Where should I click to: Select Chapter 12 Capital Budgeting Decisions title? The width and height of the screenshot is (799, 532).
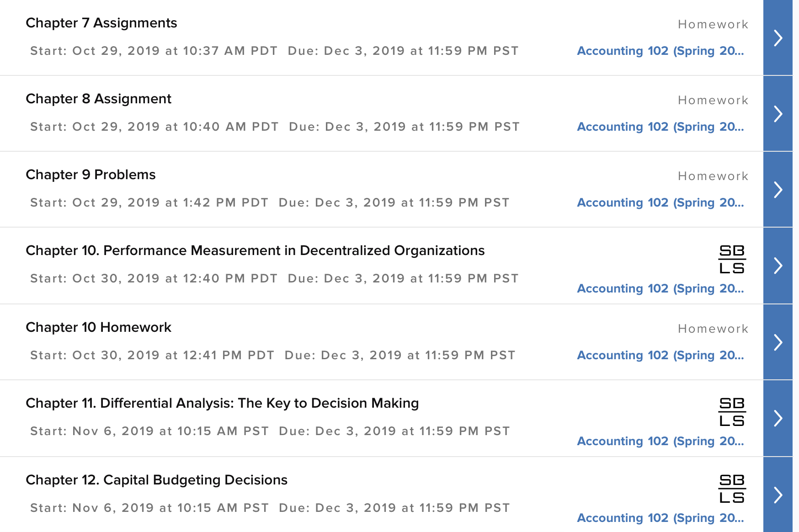coord(157,480)
